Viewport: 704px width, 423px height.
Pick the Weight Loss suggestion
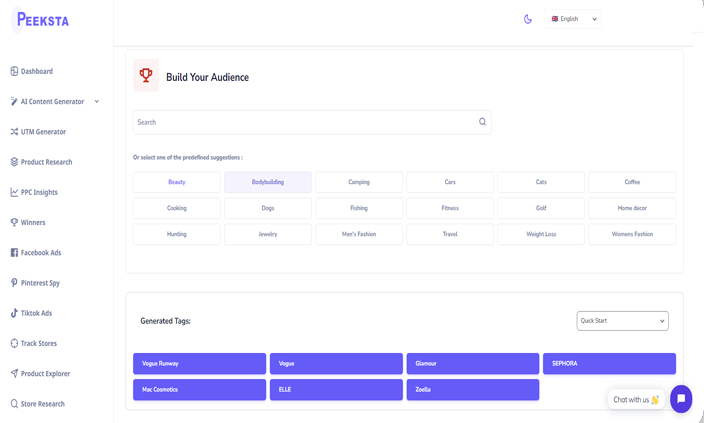click(x=541, y=234)
